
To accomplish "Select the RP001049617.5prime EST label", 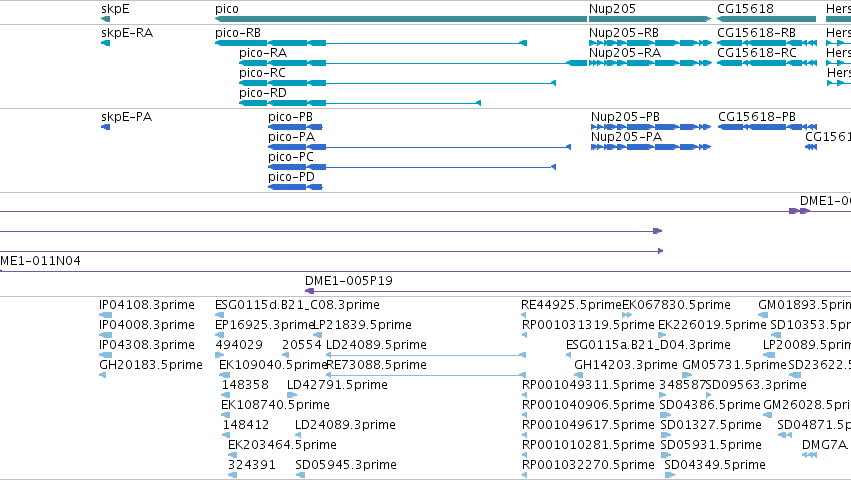I will [588, 425].
